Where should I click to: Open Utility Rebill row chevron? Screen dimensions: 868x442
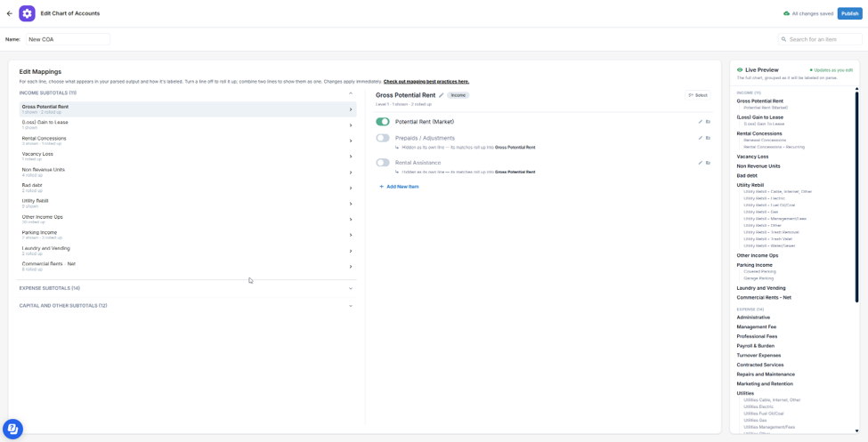coord(351,204)
